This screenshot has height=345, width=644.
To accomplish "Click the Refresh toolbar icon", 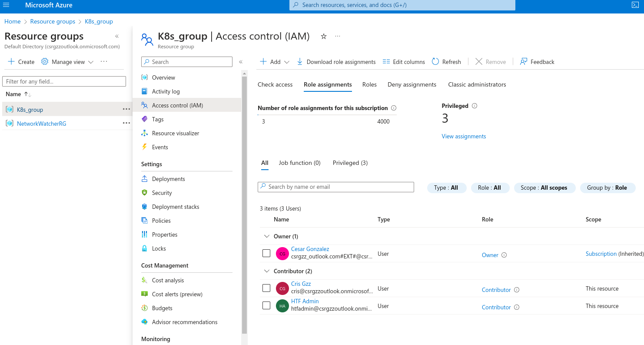I will coord(435,62).
